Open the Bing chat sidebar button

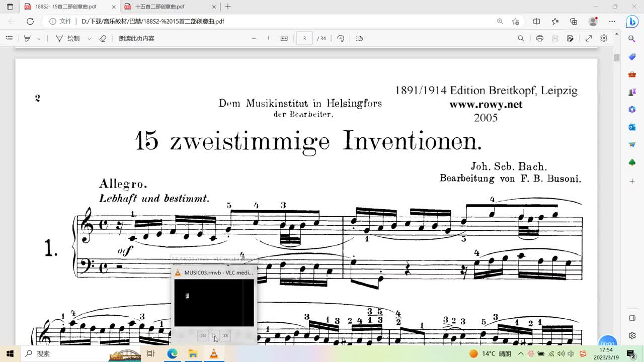632,22
